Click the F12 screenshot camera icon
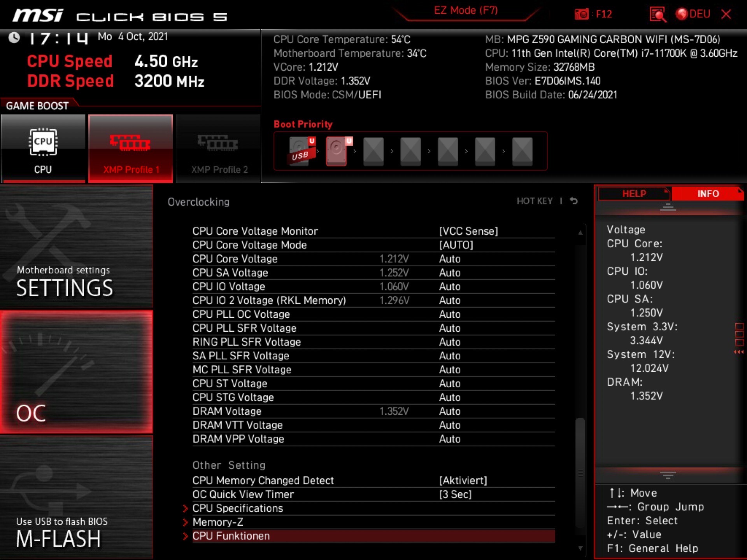The height and width of the screenshot is (560, 747). point(582,15)
